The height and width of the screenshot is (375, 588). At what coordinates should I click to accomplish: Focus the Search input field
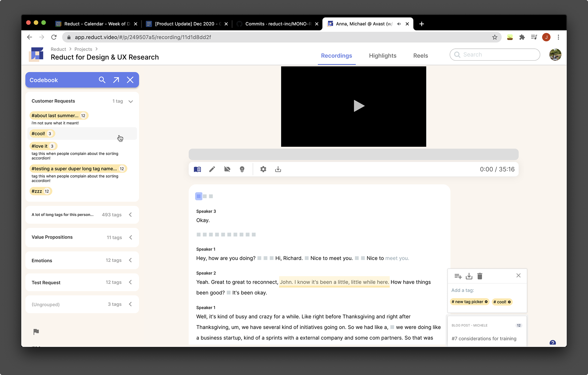[x=495, y=55]
